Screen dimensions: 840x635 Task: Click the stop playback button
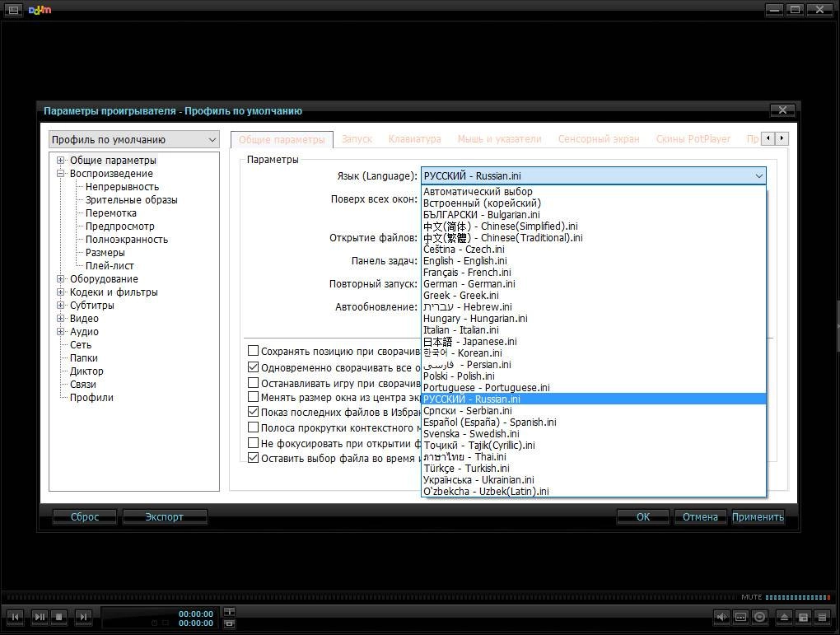click(x=59, y=617)
